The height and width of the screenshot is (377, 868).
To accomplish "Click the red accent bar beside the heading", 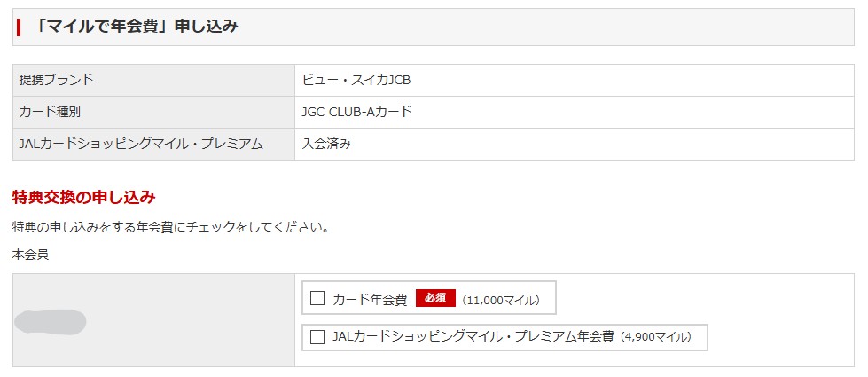I will (19, 27).
